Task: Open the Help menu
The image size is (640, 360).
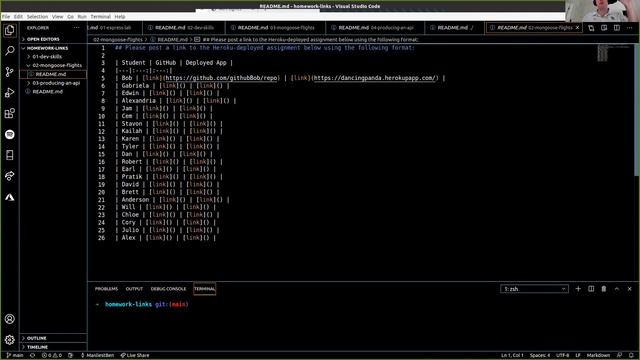Action: point(120,17)
